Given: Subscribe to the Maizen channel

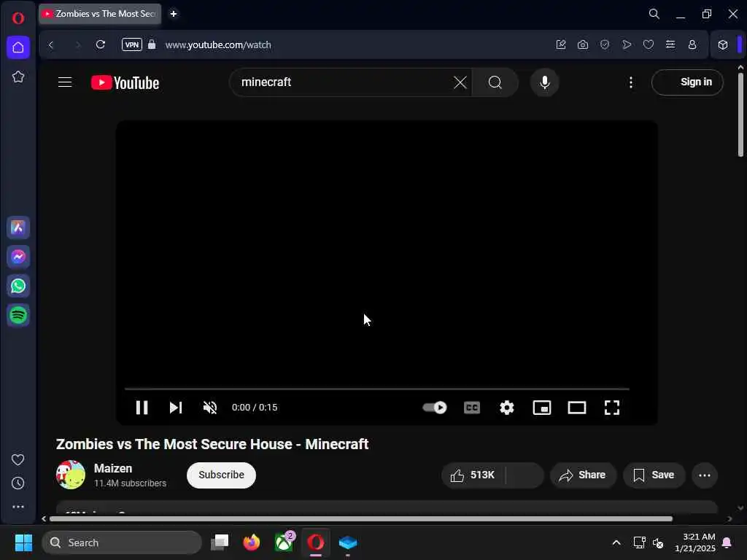Looking at the screenshot, I should (221, 475).
